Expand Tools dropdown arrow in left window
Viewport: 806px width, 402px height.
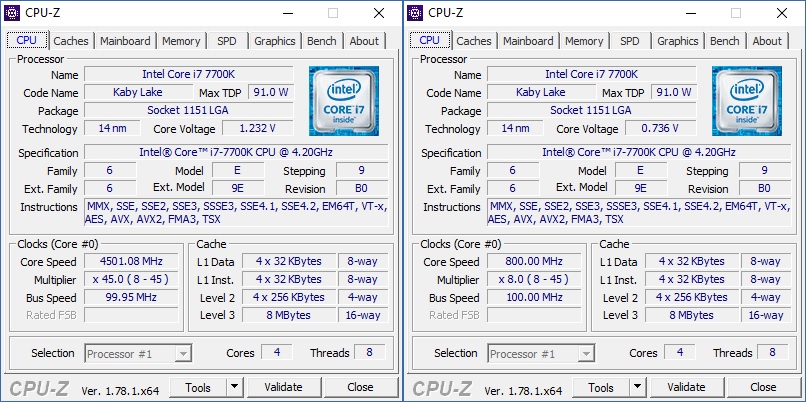(234, 387)
